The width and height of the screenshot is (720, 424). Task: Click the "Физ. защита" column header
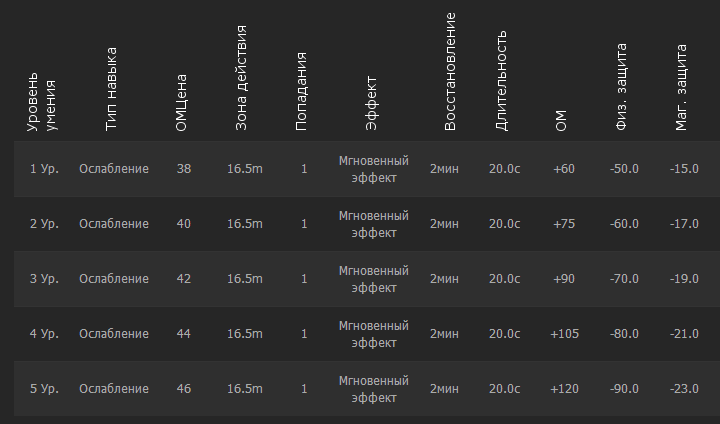[x=622, y=87]
